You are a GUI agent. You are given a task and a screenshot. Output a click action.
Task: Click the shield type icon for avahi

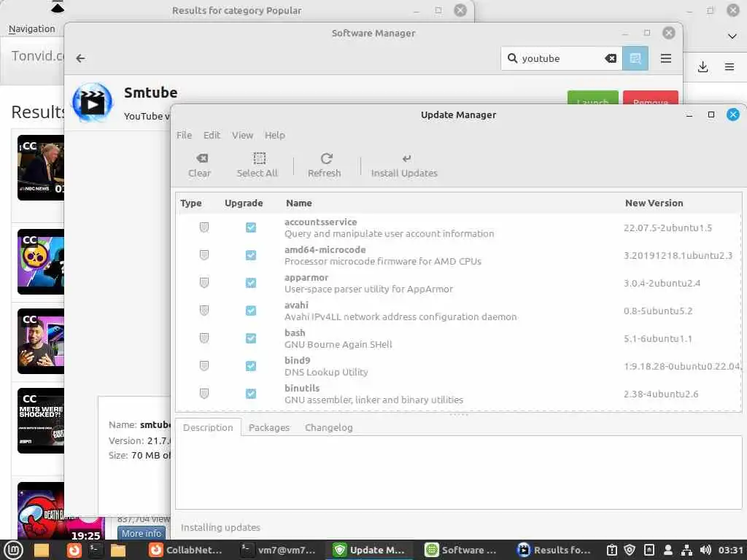[204, 311]
